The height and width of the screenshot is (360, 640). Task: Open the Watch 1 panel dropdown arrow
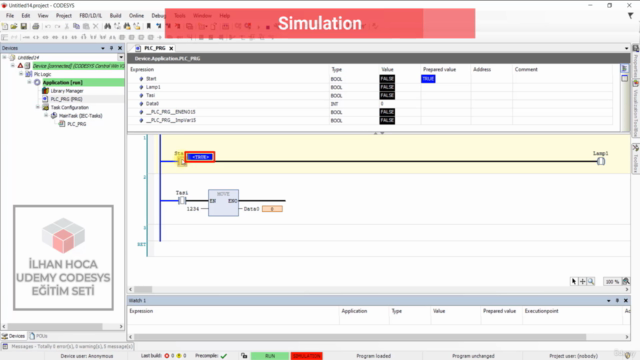609,300
